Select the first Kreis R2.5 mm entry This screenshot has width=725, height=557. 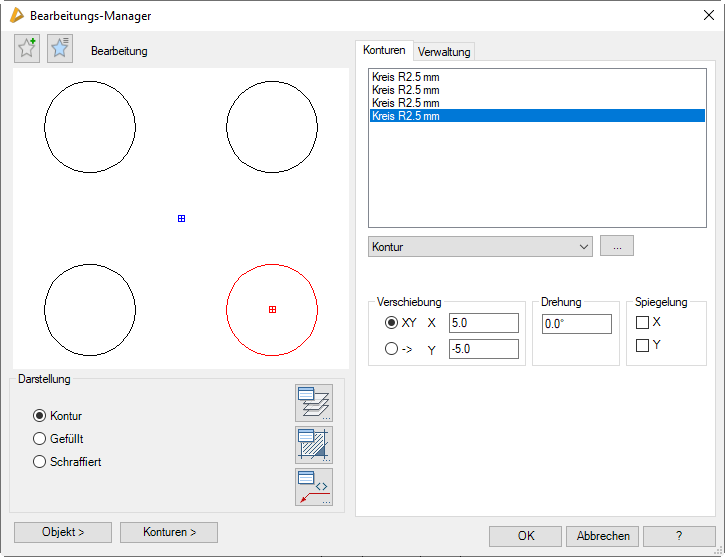(x=405, y=76)
